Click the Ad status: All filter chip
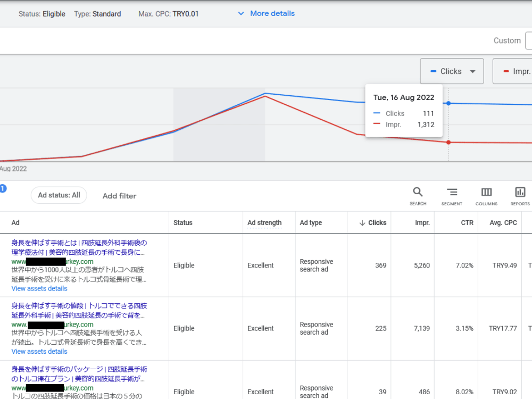532x399 pixels. pos(59,195)
